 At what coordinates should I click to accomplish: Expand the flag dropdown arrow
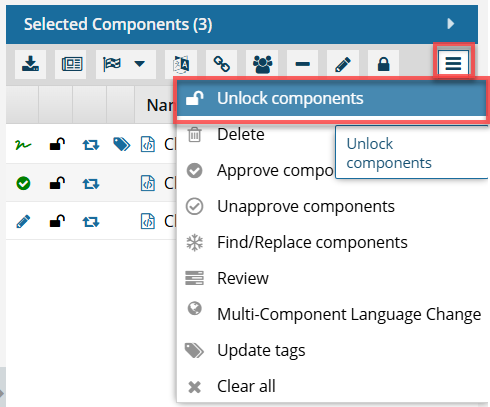click(139, 64)
